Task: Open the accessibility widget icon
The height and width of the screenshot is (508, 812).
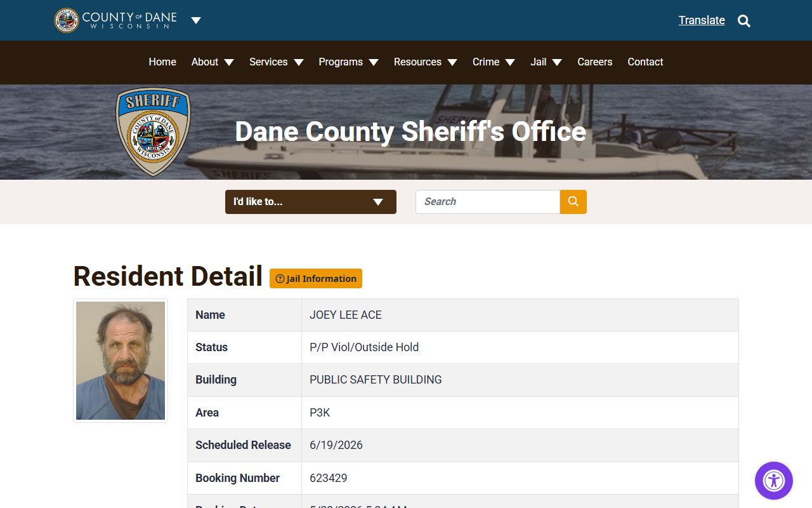Action: click(774, 481)
